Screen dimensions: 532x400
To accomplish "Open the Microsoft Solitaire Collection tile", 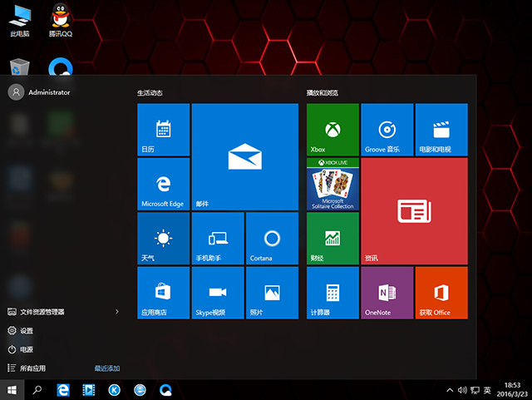I will (x=332, y=184).
